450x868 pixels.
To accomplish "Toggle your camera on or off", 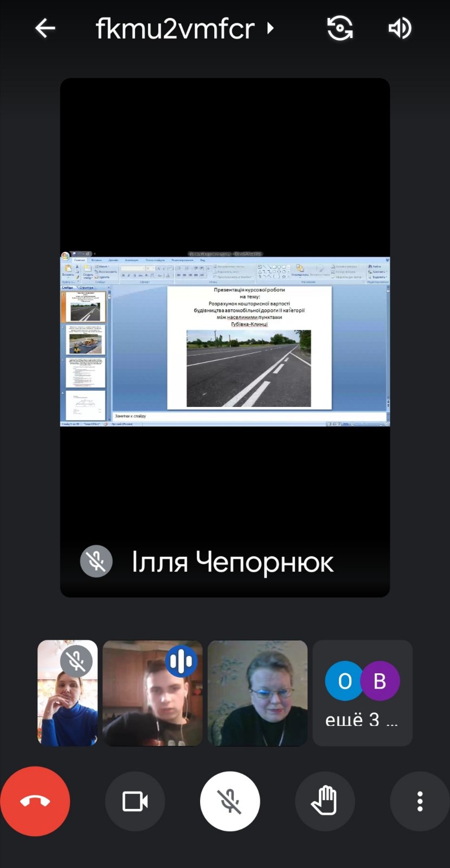I will click(x=135, y=801).
